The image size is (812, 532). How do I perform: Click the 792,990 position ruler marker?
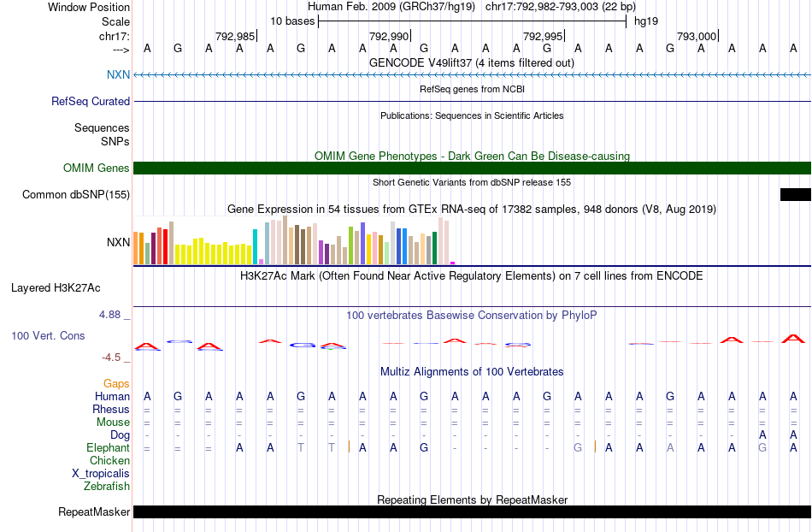tap(390, 36)
